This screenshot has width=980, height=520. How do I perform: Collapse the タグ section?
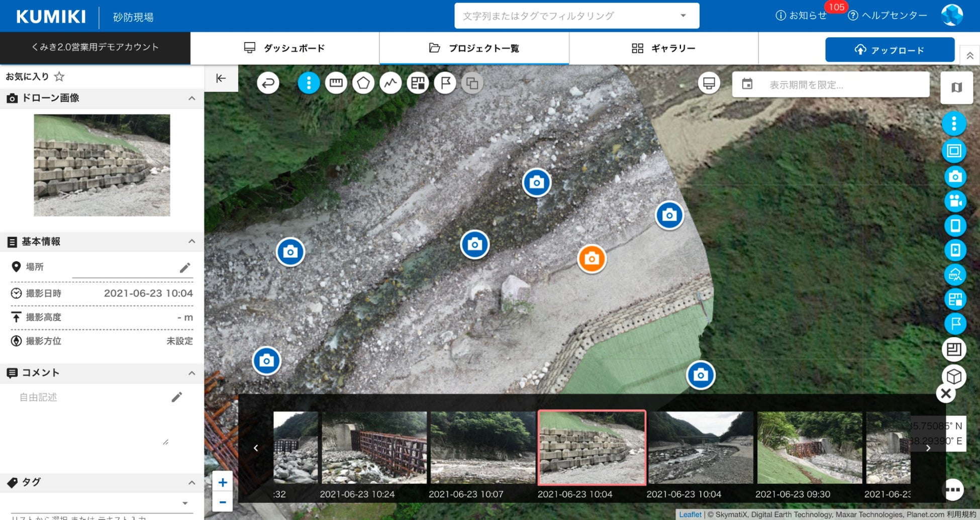tap(191, 483)
